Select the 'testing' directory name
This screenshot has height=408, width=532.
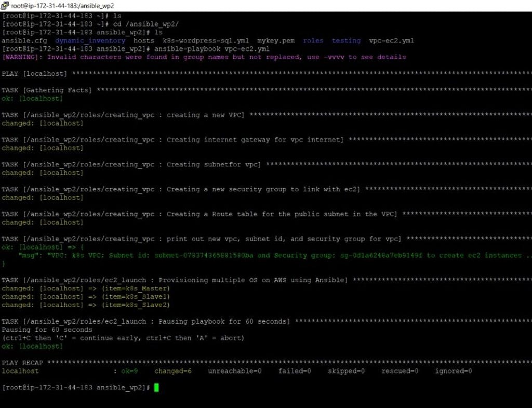click(x=346, y=41)
